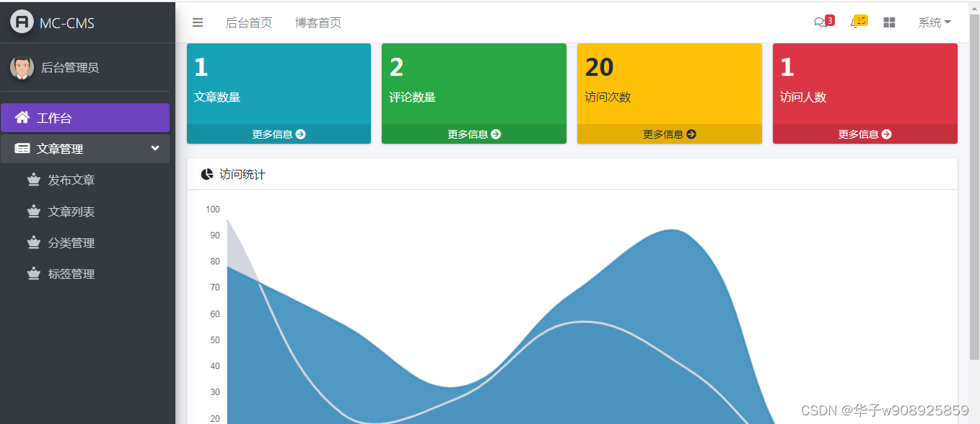Click arrow icon on 访问人数 card footer
Screen dimensions: 980x424
[886, 134]
